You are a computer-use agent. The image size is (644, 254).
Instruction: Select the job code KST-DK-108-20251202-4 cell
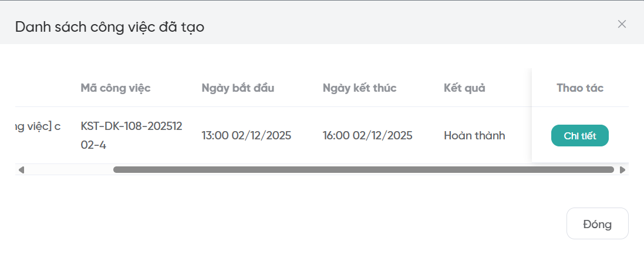pyautogui.click(x=132, y=135)
